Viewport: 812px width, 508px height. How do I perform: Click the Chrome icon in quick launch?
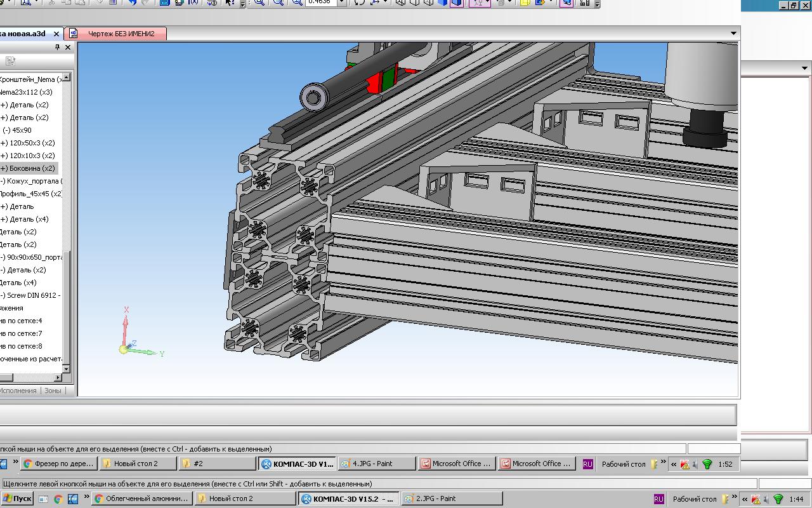tap(58, 499)
